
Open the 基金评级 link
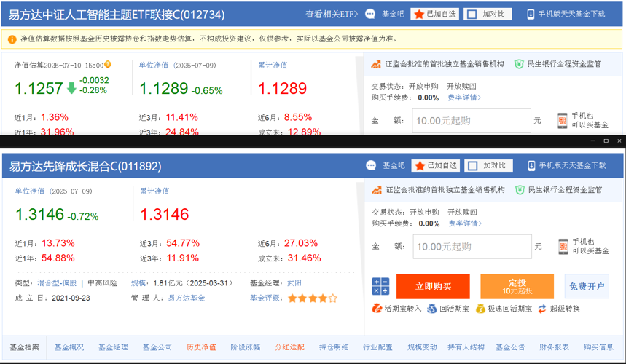265,298
